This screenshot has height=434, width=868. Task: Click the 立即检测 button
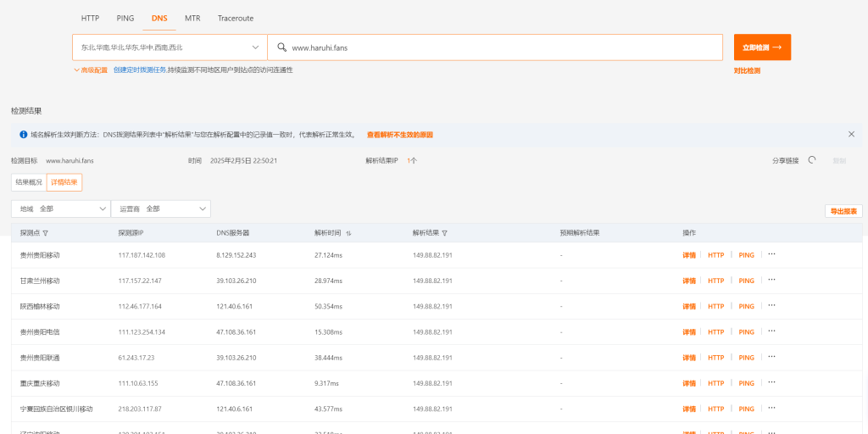pyautogui.click(x=762, y=47)
